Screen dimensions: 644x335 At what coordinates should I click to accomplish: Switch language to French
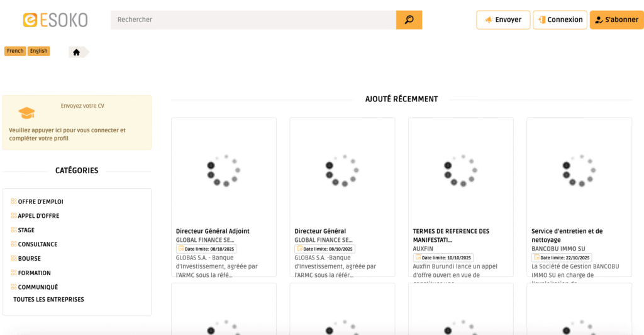15,51
